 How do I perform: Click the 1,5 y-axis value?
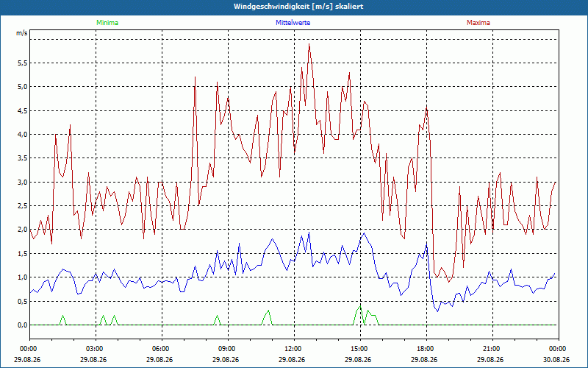[x=23, y=253]
